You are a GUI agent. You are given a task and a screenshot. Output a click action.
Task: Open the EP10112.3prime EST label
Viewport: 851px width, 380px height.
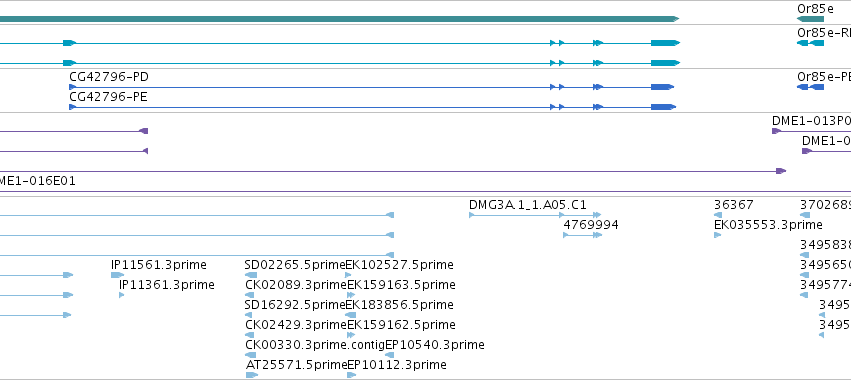[397, 365]
